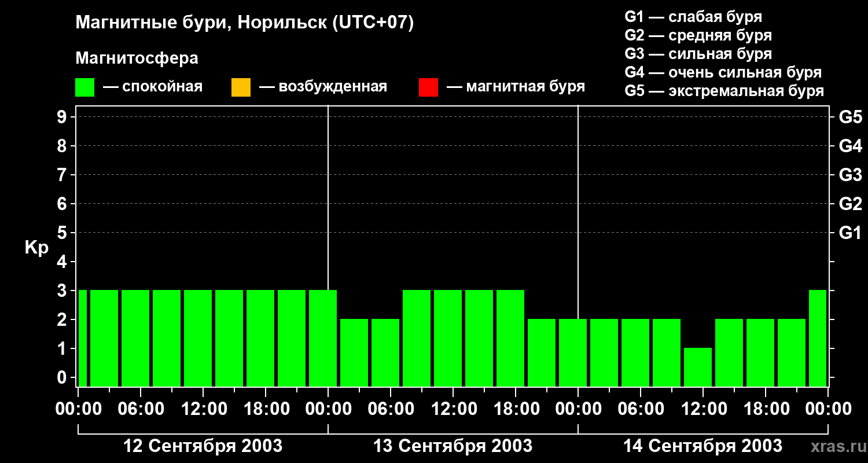Click the red 'магнитная буря' legend swatch
The image size is (868, 463).
pyautogui.click(x=428, y=87)
